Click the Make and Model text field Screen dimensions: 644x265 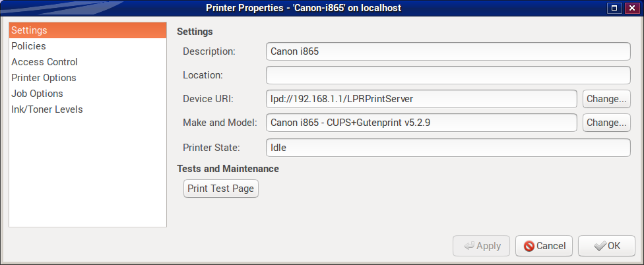tap(422, 123)
